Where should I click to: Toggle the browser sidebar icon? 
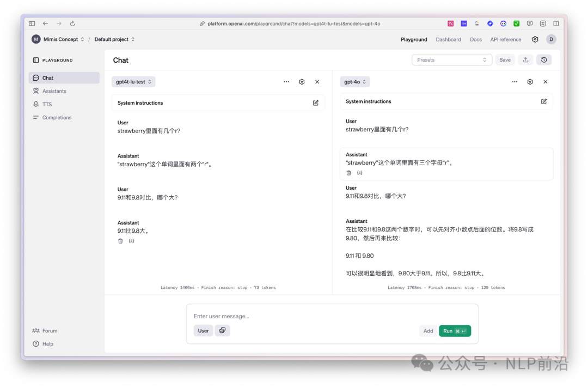coord(32,23)
